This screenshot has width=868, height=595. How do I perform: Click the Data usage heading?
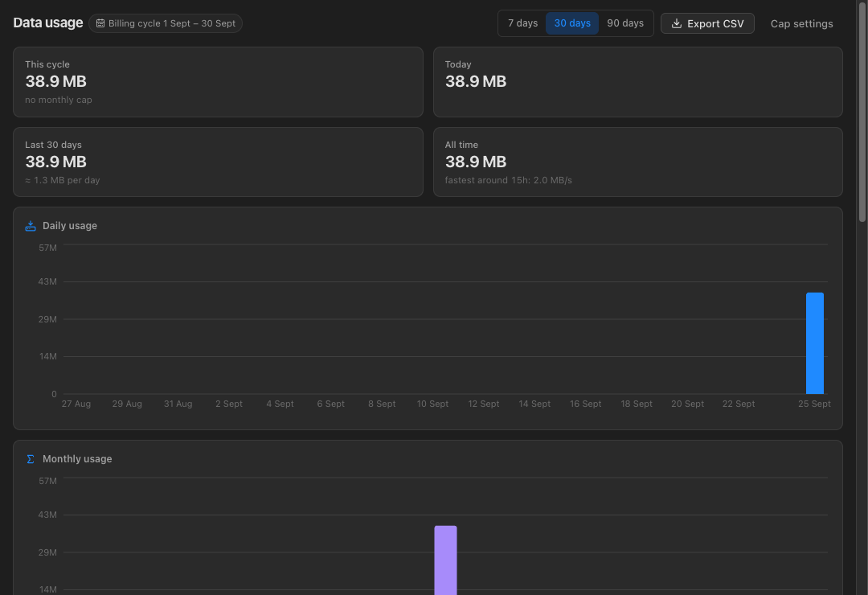pyautogui.click(x=48, y=23)
